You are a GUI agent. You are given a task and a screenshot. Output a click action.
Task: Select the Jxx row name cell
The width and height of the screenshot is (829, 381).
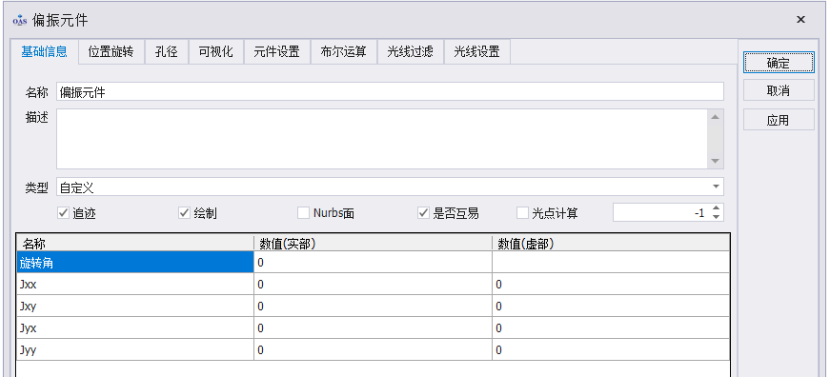135,284
